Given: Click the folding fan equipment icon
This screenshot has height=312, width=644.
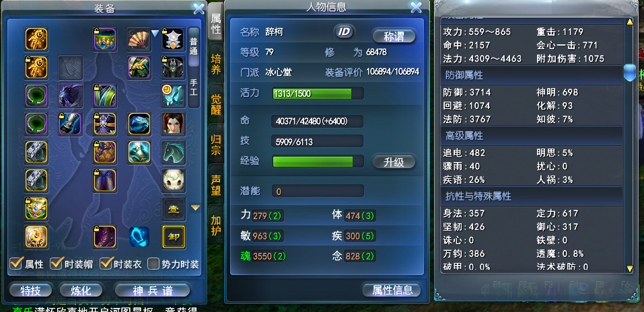Looking at the screenshot, I should pos(139,39).
